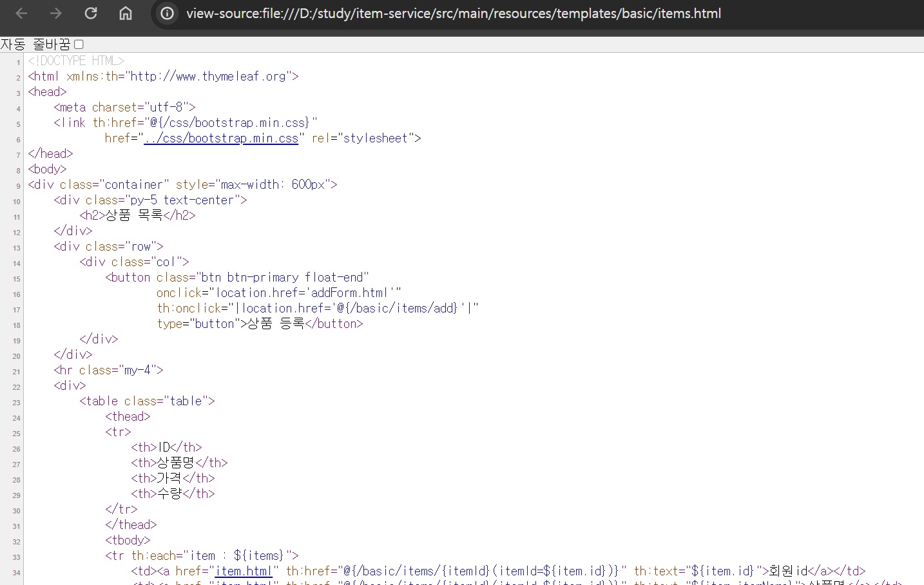Screen dimensions: 924x585
Task: Click the div class="row" line
Action: pos(108,247)
